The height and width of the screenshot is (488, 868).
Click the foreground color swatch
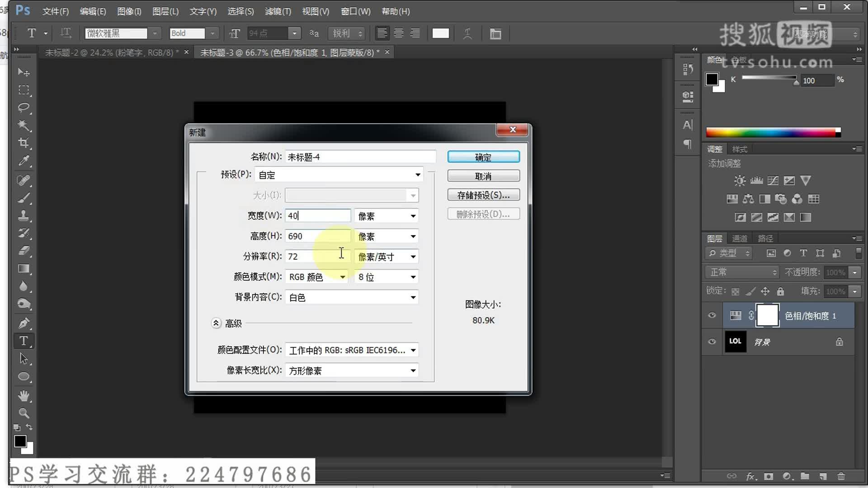click(x=19, y=440)
